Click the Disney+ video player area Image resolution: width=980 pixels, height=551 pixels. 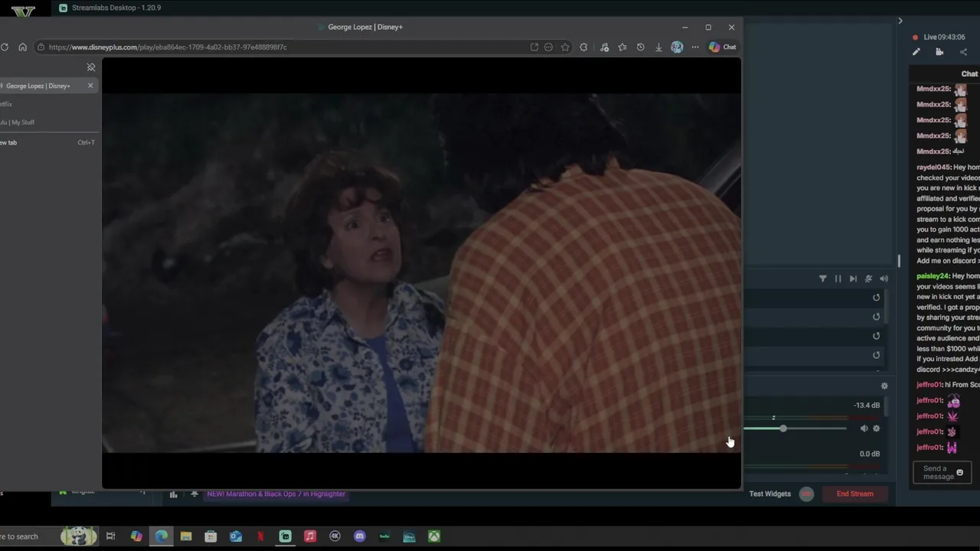[421, 273]
